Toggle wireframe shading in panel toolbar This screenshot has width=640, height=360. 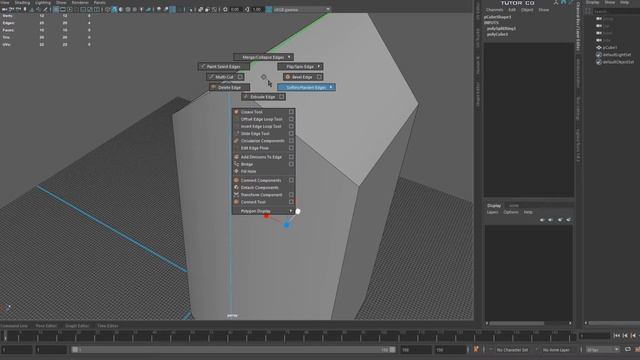coord(108,9)
